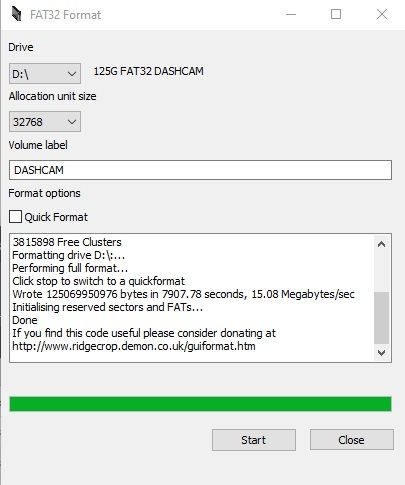Viewport: 405px width, 485px height.
Task: Enable the Quick Format checkbox
Action: pos(15,217)
